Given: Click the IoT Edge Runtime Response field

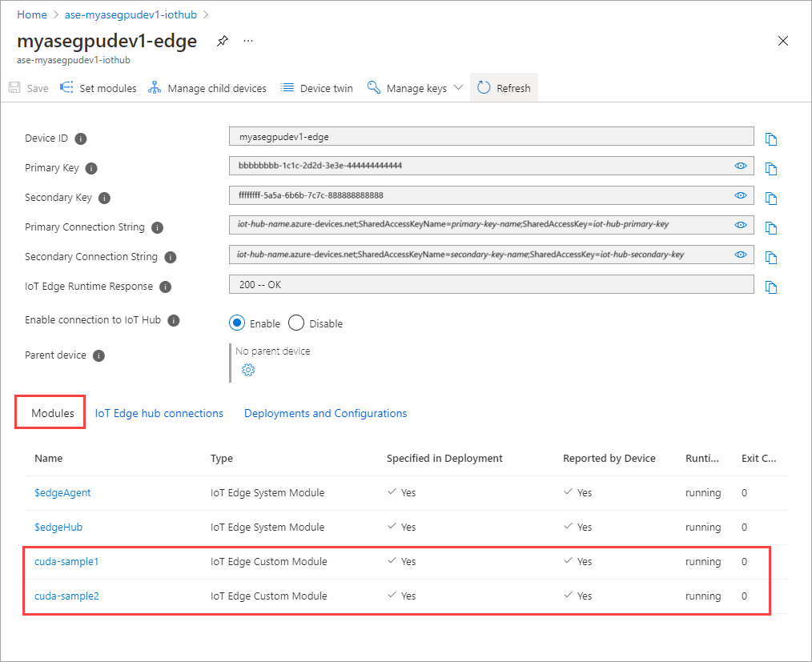Looking at the screenshot, I should pyautogui.click(x=492, y=285).
